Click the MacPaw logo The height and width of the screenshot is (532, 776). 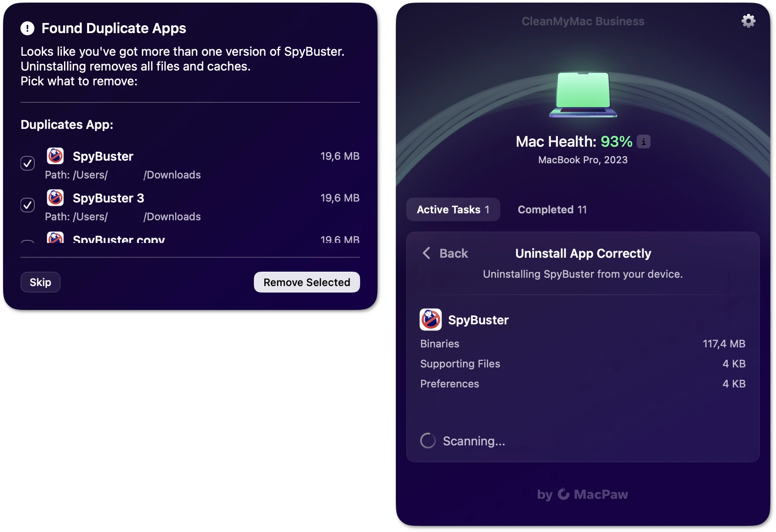[x=583, y=494]
